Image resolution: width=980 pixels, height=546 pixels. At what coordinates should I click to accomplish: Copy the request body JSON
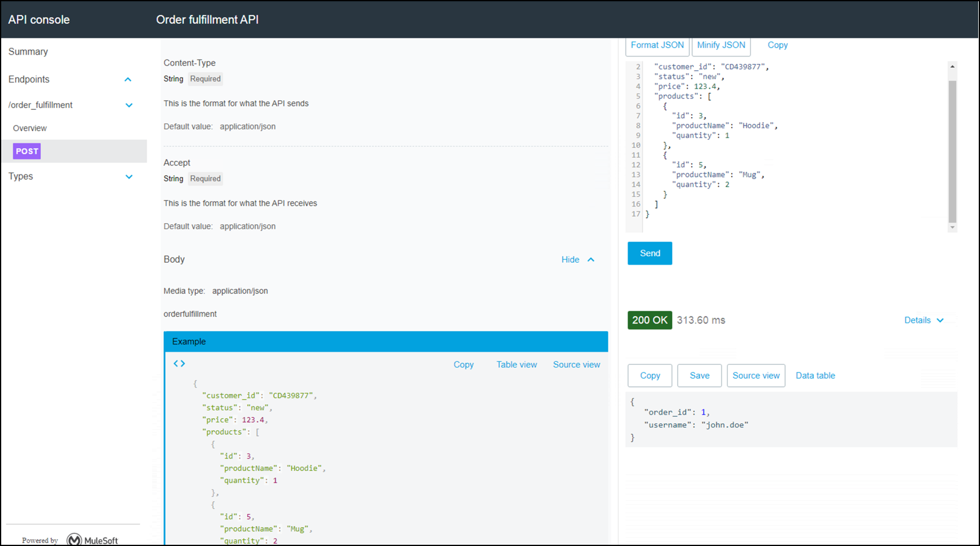point(778,45)
